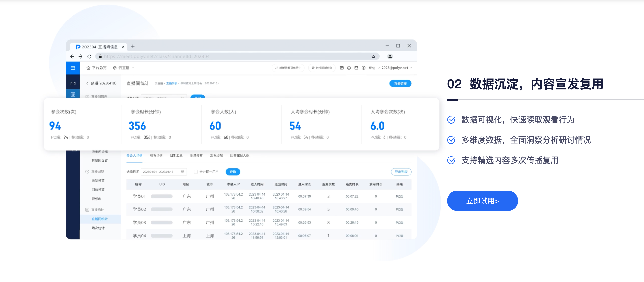This screenshot has height=282, width=644.
Task: Click the check icon beside 多维度数据
Action: pyautogui.click(x=451, y=140)
